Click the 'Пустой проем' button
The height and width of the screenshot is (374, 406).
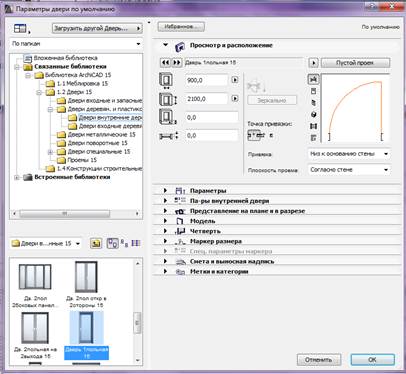355,63
